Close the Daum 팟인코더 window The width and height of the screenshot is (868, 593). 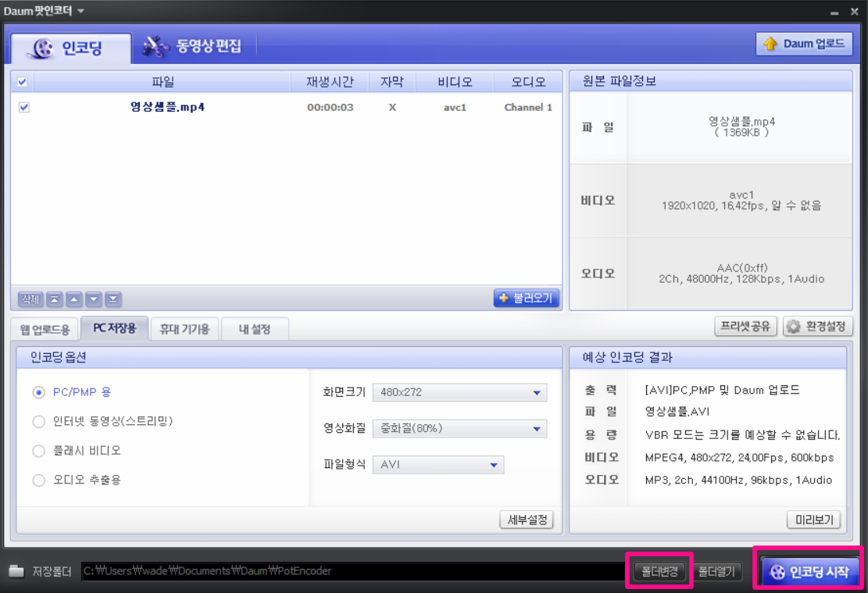854,11
